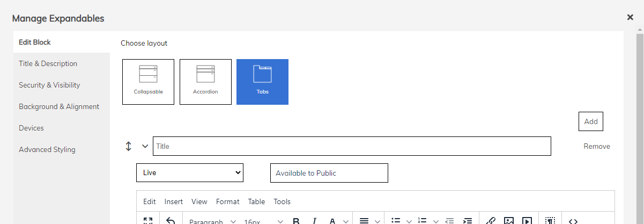644x224 pixels.
Task: Click into the Title input field
Action: click(x=352, y=146)
